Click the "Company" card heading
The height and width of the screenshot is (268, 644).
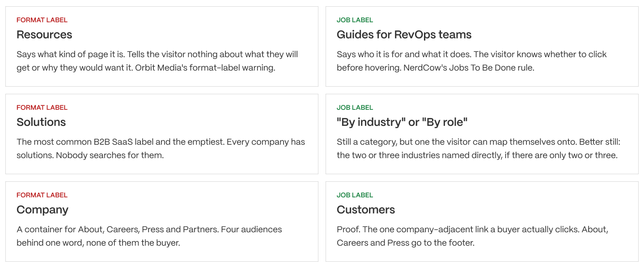point(42,210)
